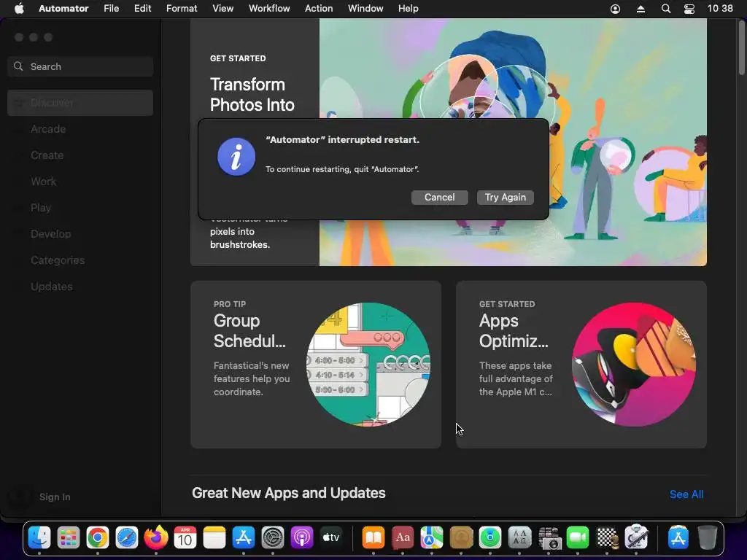This screenshot has width=747, height=560.
Task: Click the Automator robot dock icon
Action: [x=636, y=537]
